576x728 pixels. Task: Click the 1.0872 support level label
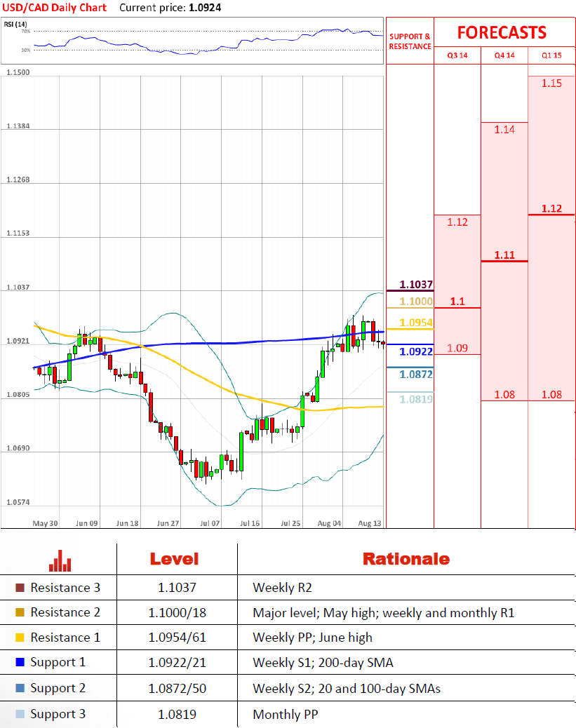(416, 375)
